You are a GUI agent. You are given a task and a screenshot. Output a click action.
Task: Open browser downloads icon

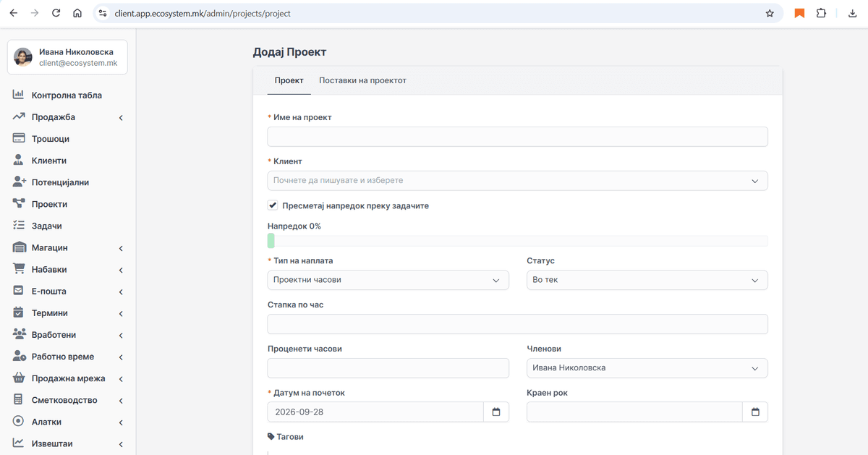(851, 13)
